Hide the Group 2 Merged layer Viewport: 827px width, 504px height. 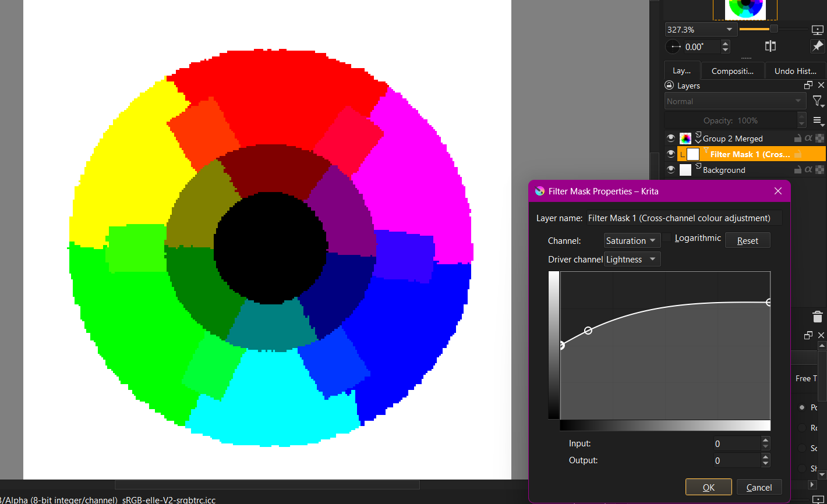671,139
